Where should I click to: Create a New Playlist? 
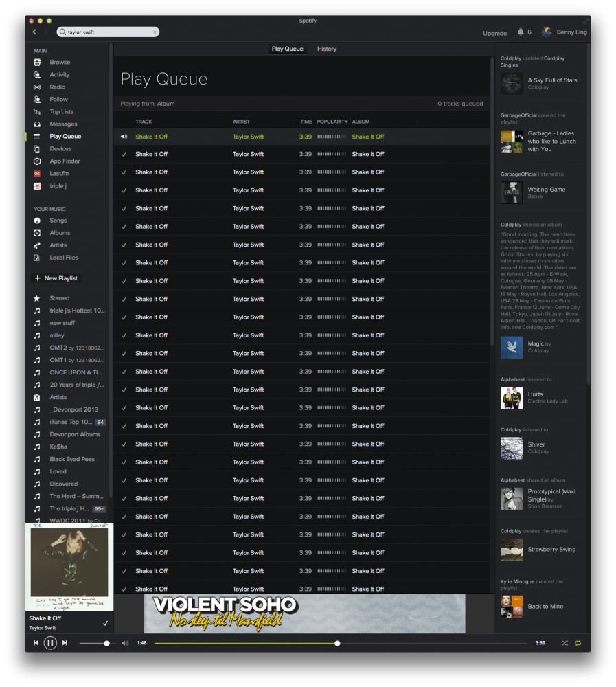tap(56, 278)
